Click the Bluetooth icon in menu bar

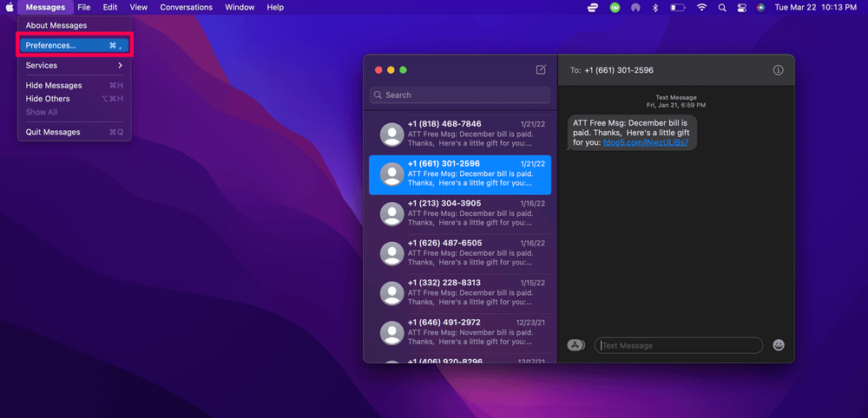[x=656, y=8]
